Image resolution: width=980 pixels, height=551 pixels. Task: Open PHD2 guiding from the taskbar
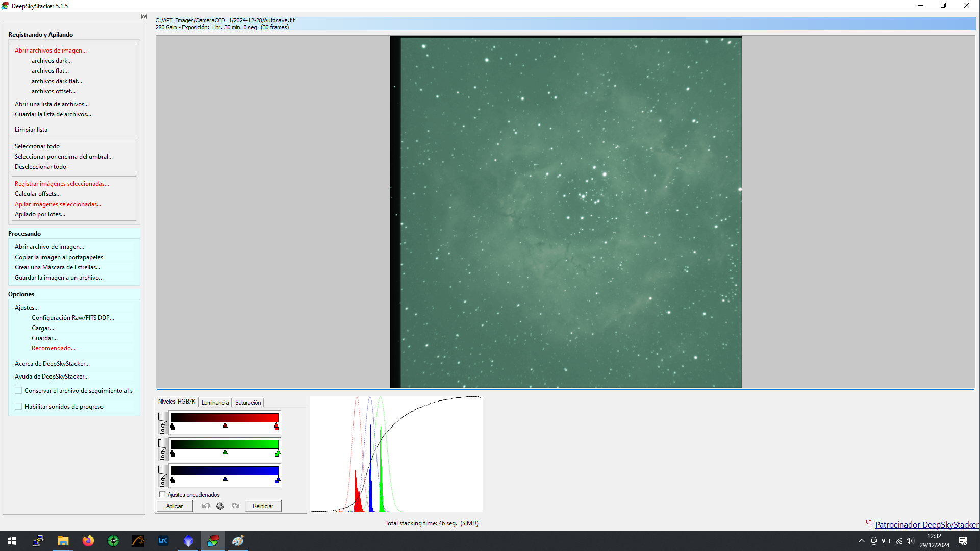pyautogui.click(x=113, y=541)
